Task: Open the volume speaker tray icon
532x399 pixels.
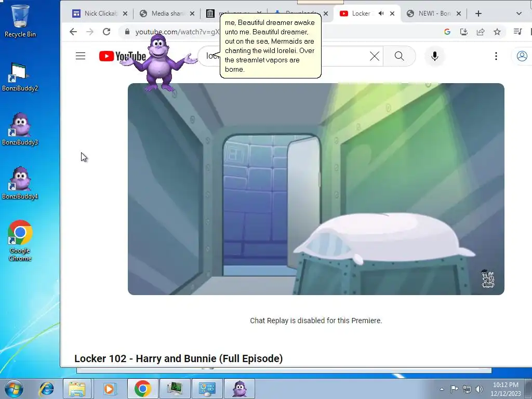Action: [x=479, y=389]
